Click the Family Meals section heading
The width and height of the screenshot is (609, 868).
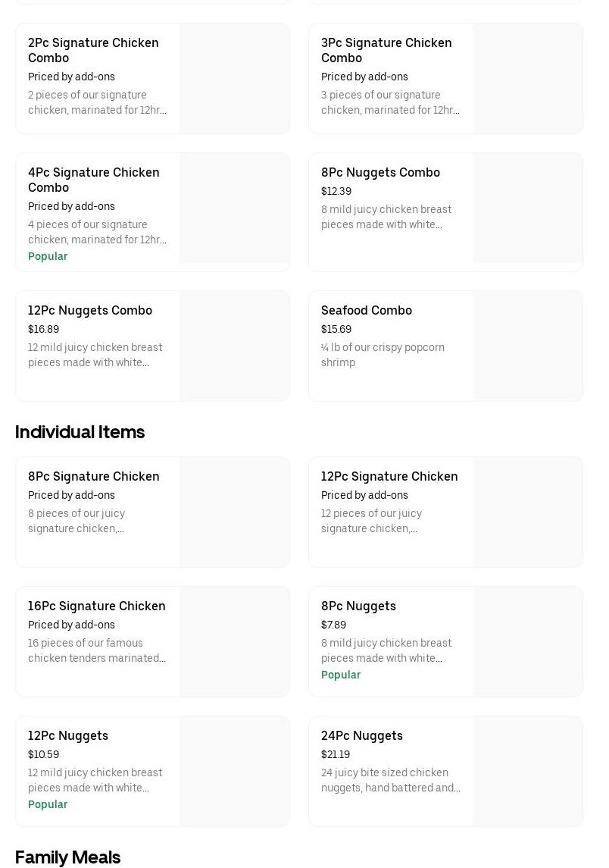tap(67, 857)
